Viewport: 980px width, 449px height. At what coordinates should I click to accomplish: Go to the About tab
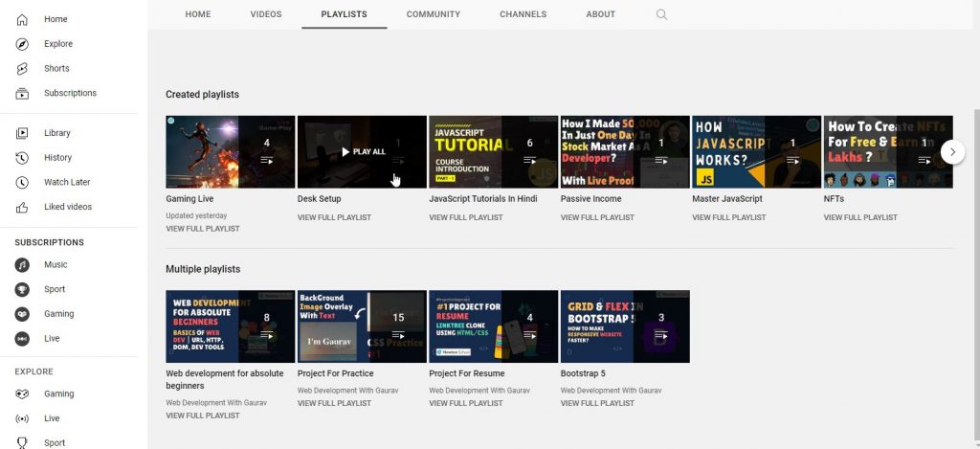(x=600, y=14)
